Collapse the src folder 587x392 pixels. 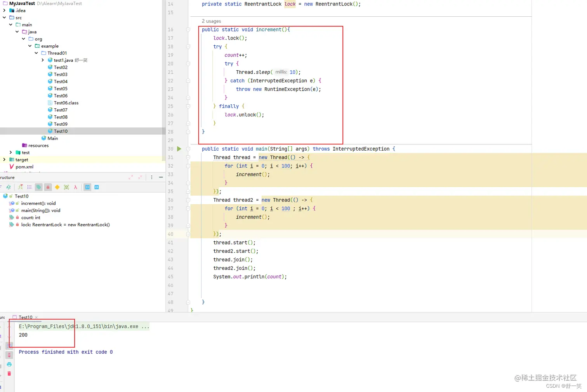[x=4, y=17]
